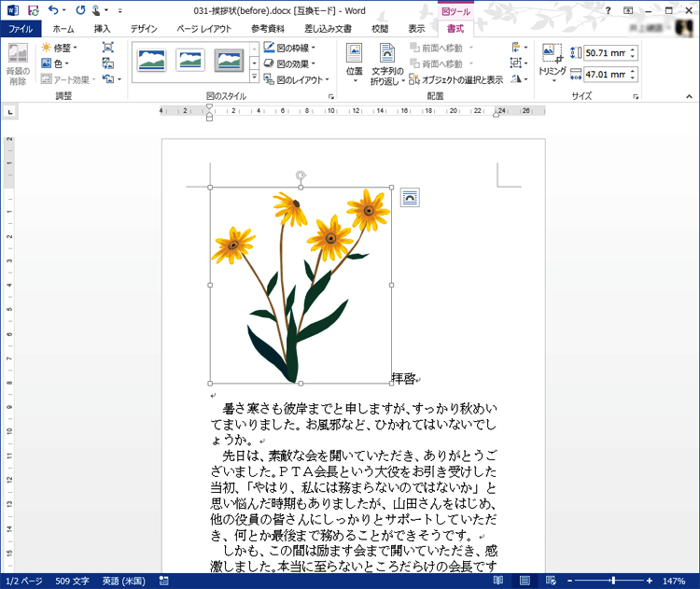
Task: Click the zoom slider handle
Action: [613, 581]
